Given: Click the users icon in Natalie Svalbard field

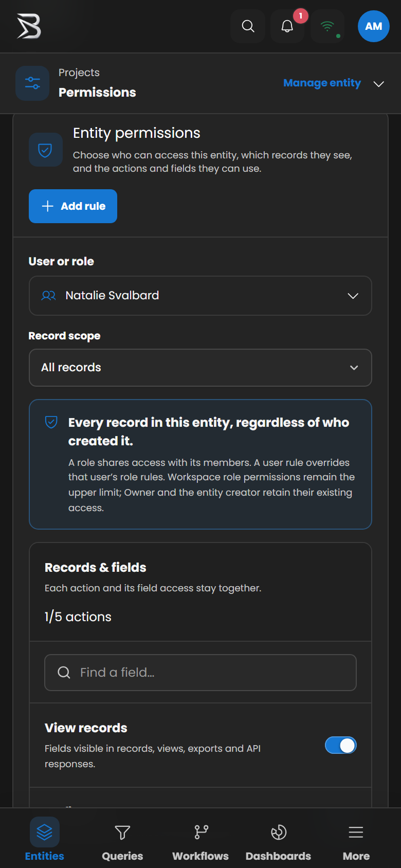Looking at the screenshot, I should (49, 296).
